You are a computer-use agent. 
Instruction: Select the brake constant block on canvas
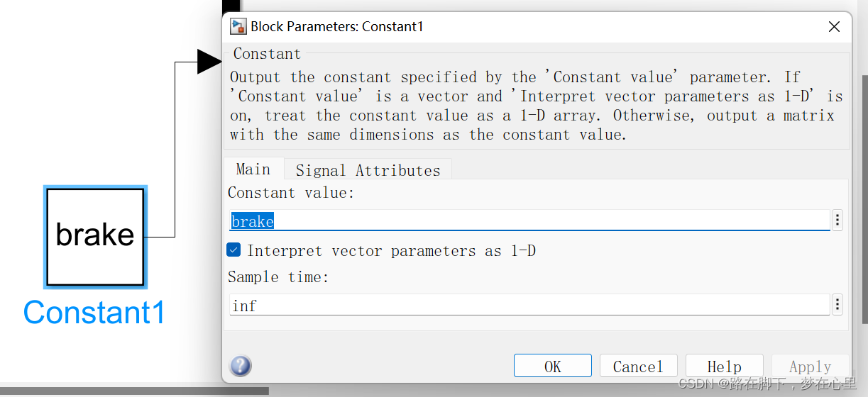[95, 236]
